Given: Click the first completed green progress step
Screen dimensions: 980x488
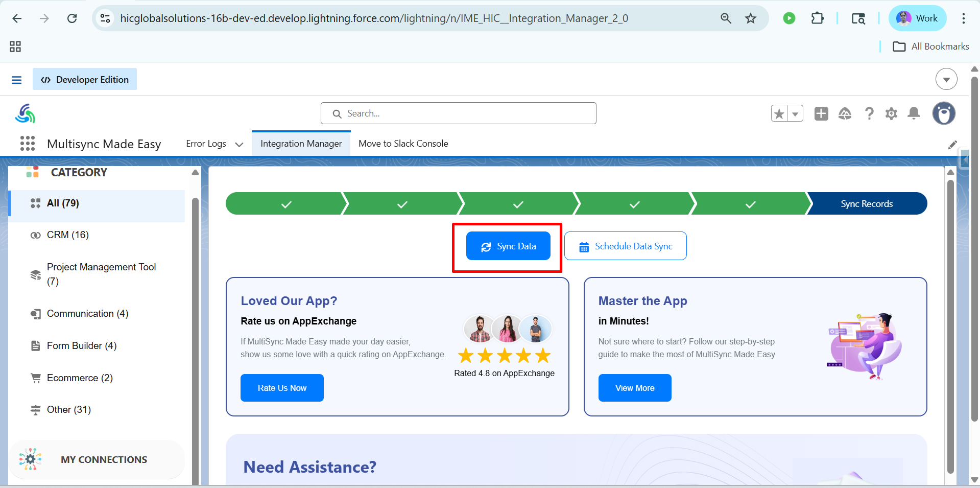Looking at the screenshot, I should [x=286, y=203].
